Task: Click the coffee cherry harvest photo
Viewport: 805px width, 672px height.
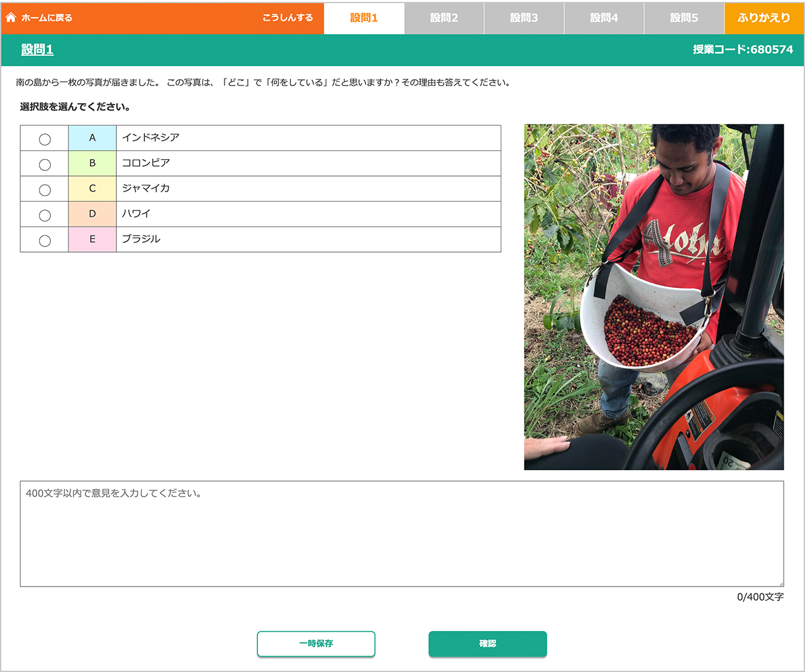Action: (653, 297)
